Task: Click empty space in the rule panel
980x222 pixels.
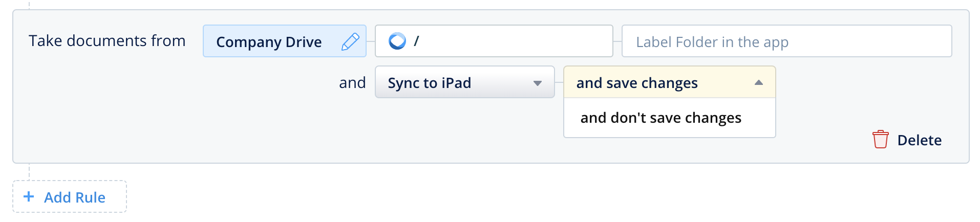Action: [x=179, y=123]
